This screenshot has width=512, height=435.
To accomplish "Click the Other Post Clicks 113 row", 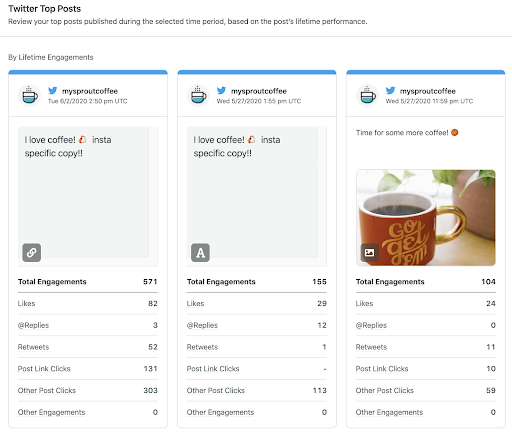I will coord(257,390).
